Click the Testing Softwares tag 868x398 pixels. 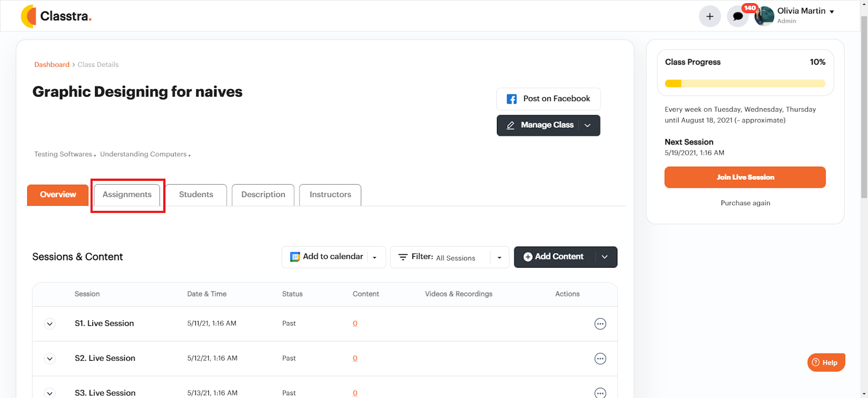click(x=63, y=154)
